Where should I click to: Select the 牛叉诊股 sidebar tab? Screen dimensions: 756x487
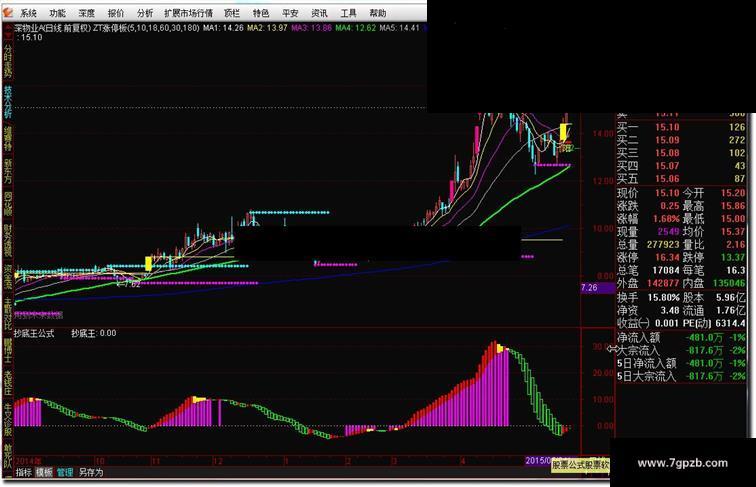[8, 419]
